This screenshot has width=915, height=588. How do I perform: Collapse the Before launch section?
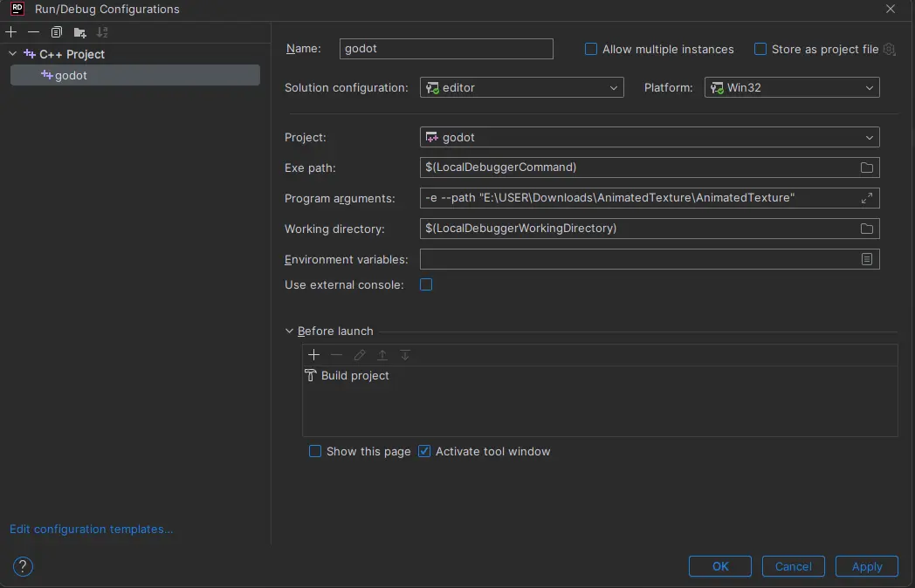(x=289, y=332)
